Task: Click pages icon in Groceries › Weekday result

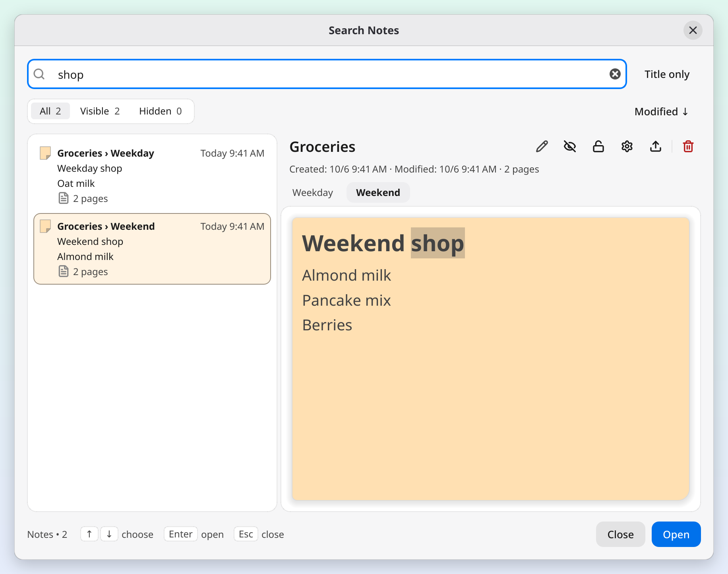Action: click(x=64, y=198)
